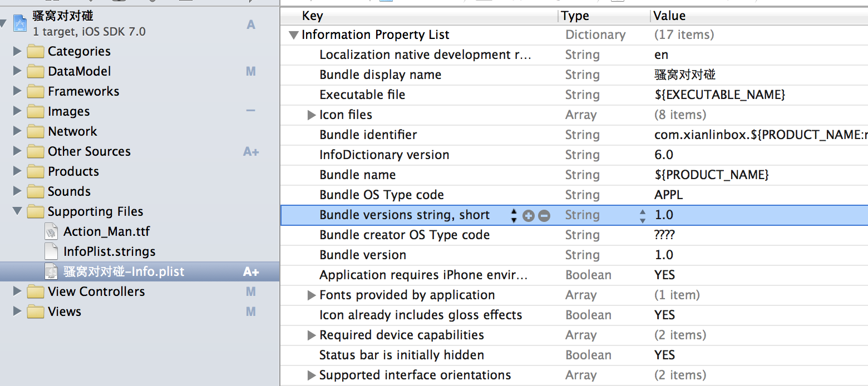Click the ${EXECUTABLE_NAME} value
Image resolution: width=868 pixels, height=386 pixels.
coord(720,95)
